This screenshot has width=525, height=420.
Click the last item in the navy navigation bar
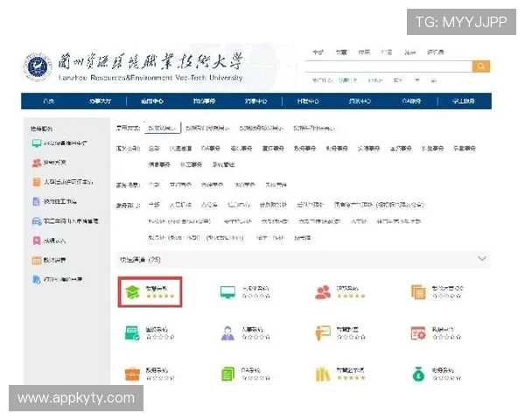[464, 101]
